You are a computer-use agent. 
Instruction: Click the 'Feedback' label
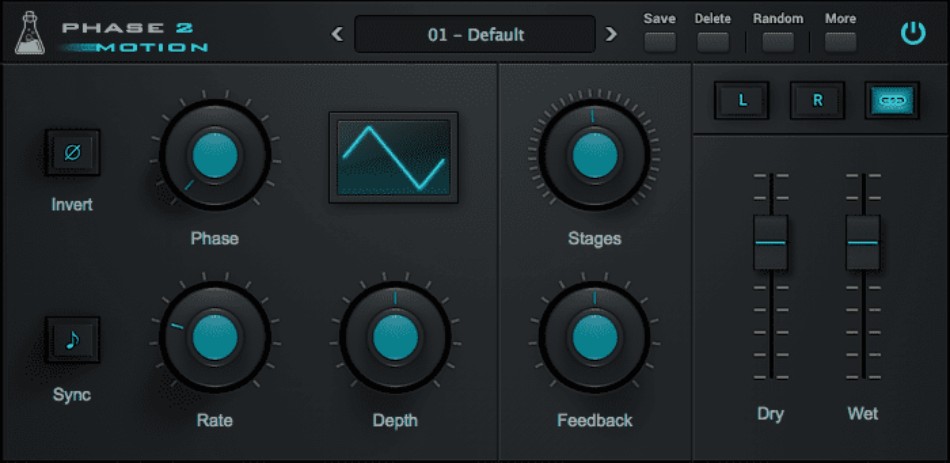tap(594, 421)
